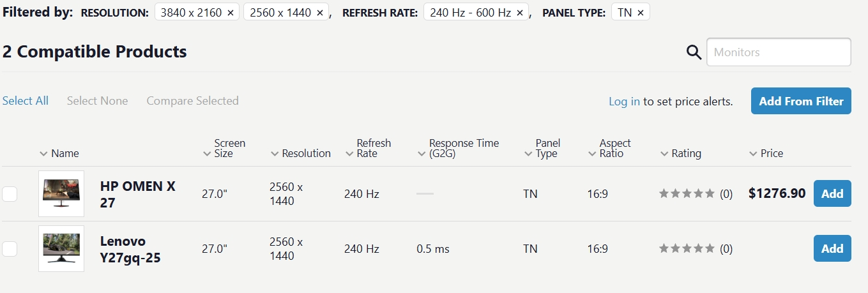Viewport: 868px width, 293px height.
Task: Open the Lenovo Y27gq-25 product image
Action: pyautogui.click(x=61, y=248)
